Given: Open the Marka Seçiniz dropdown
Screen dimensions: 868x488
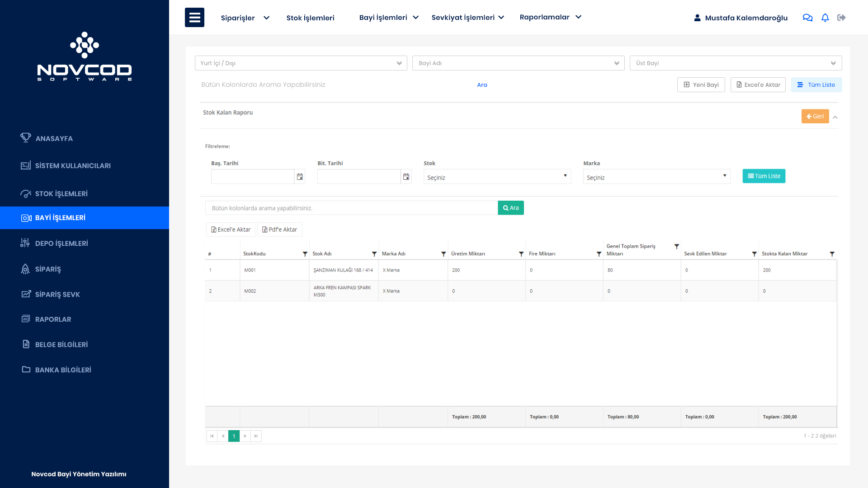Looking at the screenshot, I should coord(656,177).
